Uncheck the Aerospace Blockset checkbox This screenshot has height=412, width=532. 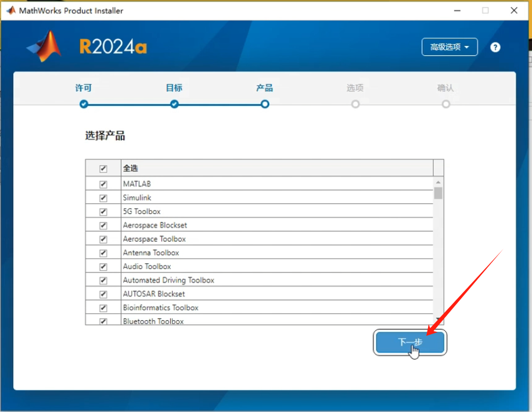coord(103,225)
